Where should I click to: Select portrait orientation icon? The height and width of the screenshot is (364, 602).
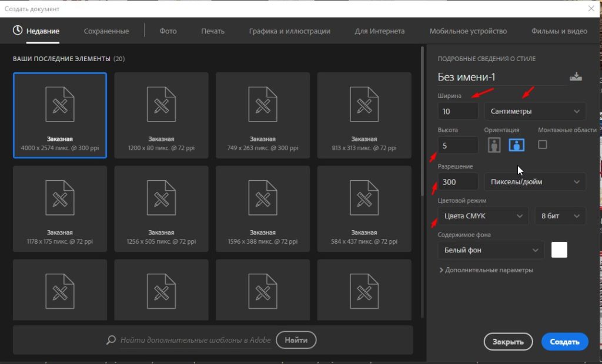pyautogui.click(x=494, y=145)
